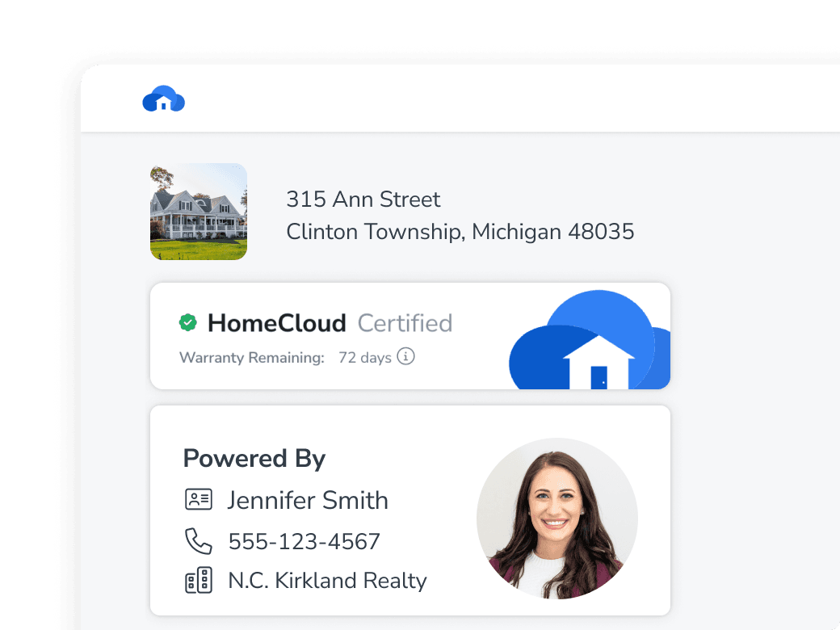Click the phone handset icon

coord(199,540)
